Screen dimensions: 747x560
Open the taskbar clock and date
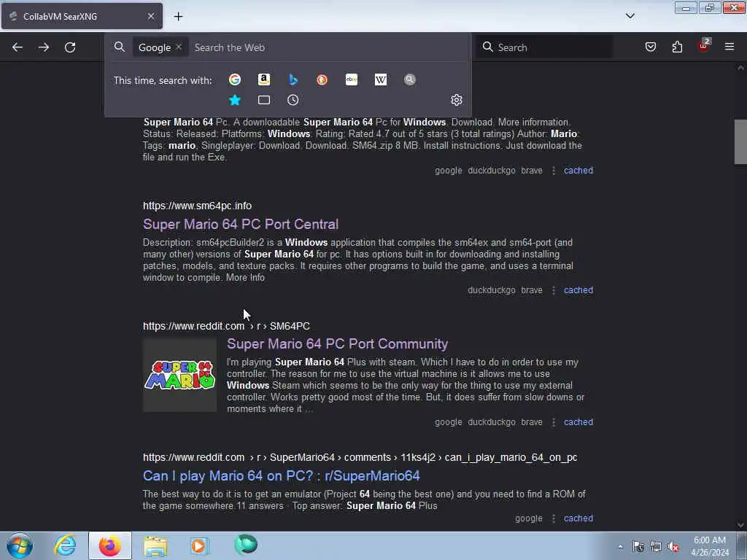pyautogui.click(x=710, y=546)
